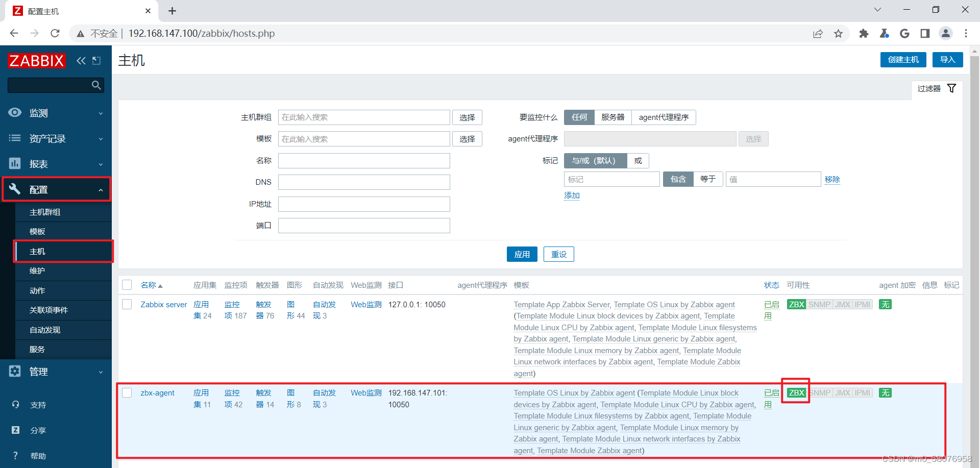Click ZBX availability icon for zbx-agent
The height and width of the screenshot is (468, 980).
tap(796, 393)
